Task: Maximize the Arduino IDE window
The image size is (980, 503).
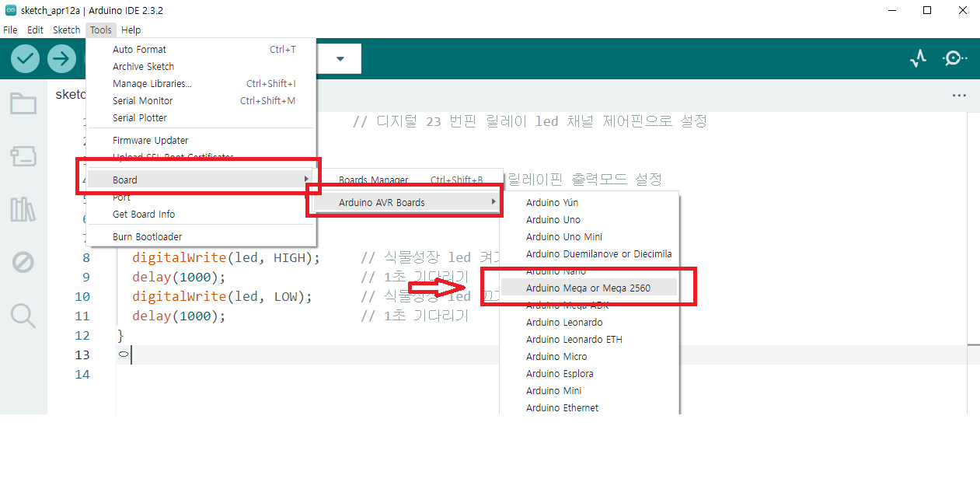Action: 927,10
